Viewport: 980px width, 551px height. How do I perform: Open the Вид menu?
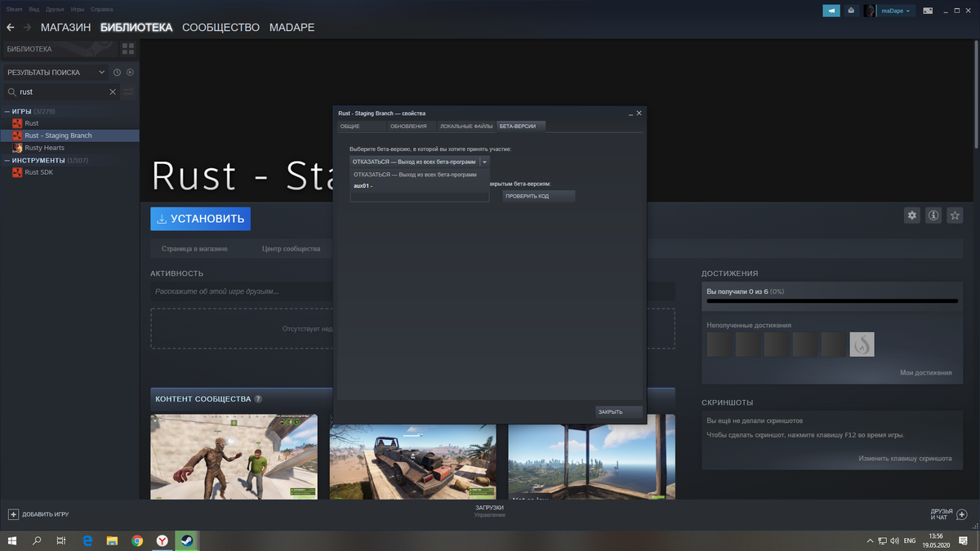(33, 9)
